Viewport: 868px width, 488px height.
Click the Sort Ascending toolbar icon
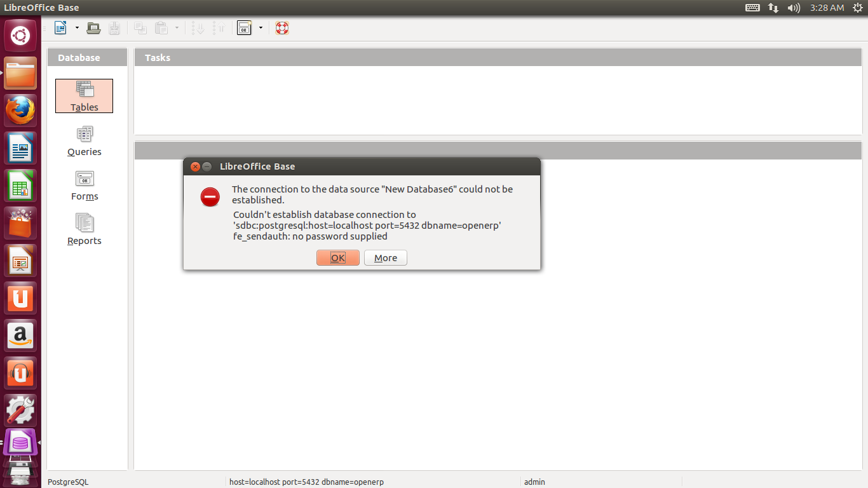[x=198, y=28]
